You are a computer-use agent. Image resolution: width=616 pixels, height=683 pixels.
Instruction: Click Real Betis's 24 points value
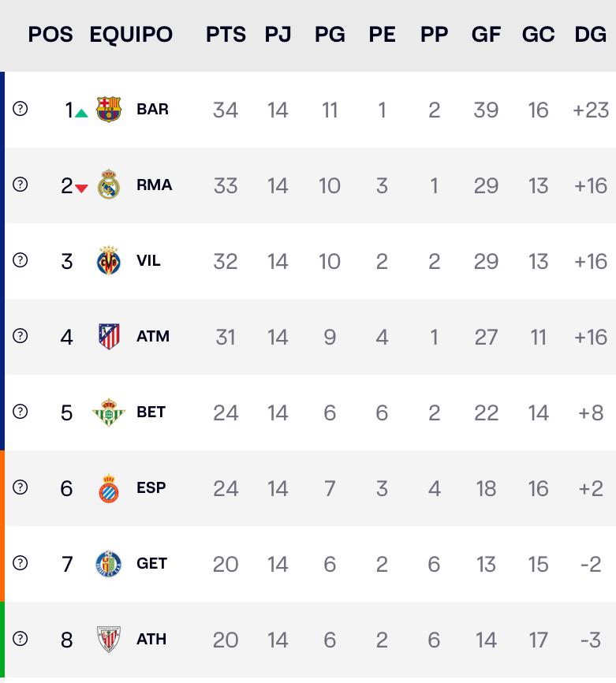[226, 412]
